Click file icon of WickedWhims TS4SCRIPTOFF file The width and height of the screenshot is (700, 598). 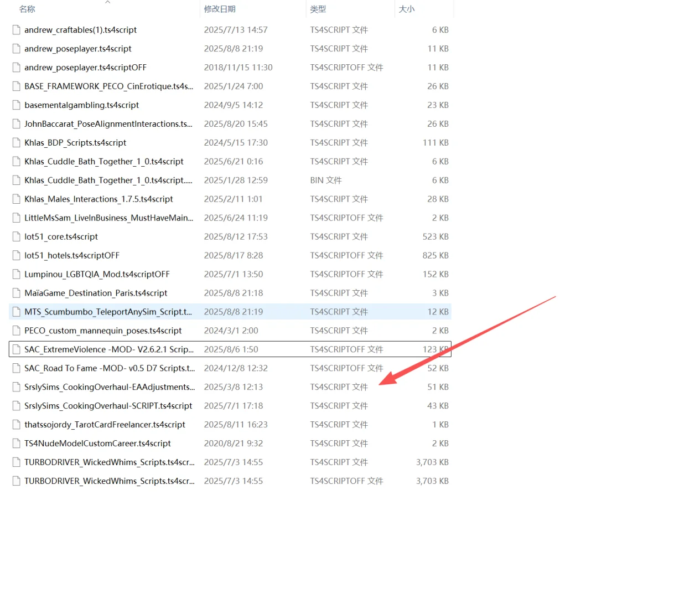pos(17,482)
